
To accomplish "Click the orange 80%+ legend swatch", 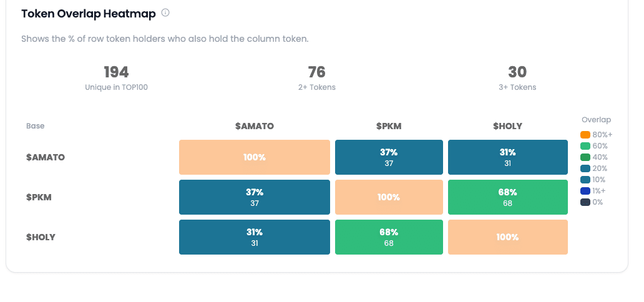I will [585, 135].
